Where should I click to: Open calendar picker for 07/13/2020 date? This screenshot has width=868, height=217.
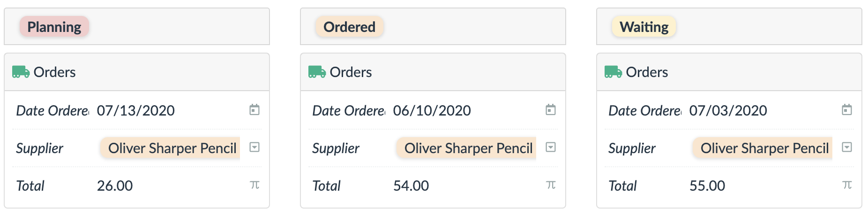pos(254,110)
